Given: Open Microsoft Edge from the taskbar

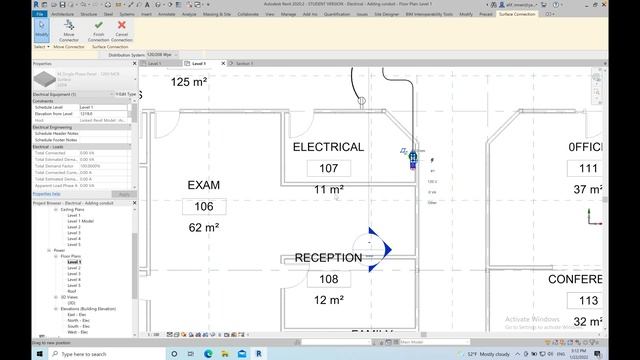Looking at the screenshot, I should [x=208, y=354].
